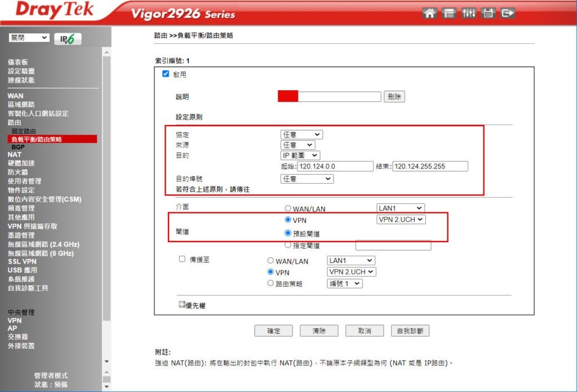Click the 取消 button
The width and height of the screenshot is (577, 392).
pyautogui.click(x=365, y=331)
